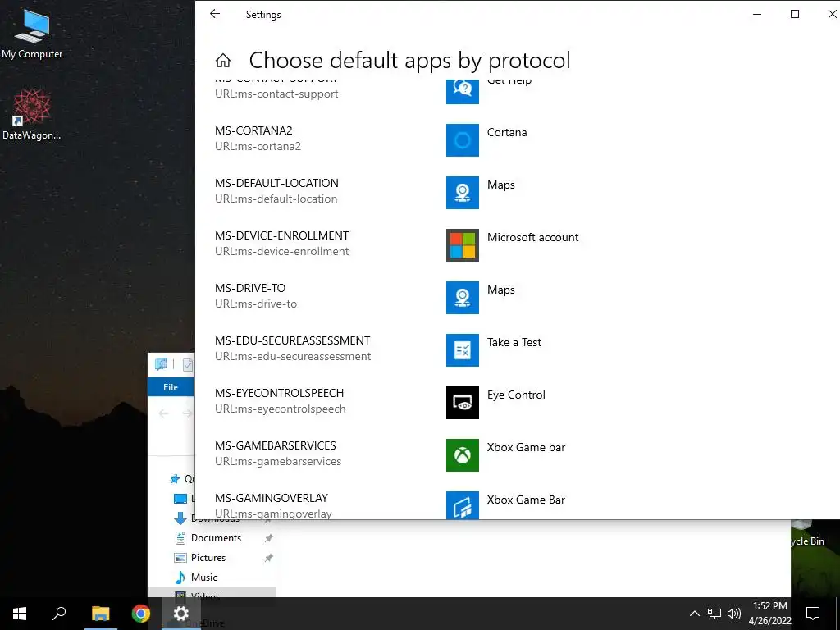840x630 pixels.
Task: Open Windows Start menu
Action: click(x=20, y=614)
